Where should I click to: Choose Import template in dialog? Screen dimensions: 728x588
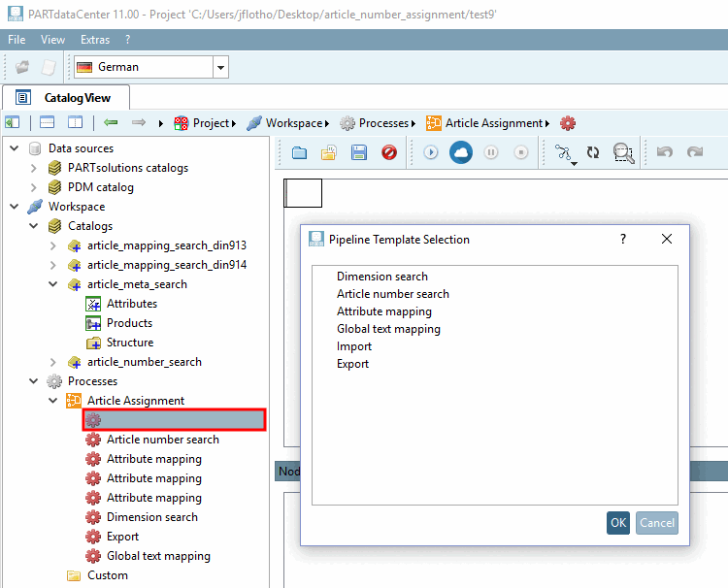tap(354, 346)
